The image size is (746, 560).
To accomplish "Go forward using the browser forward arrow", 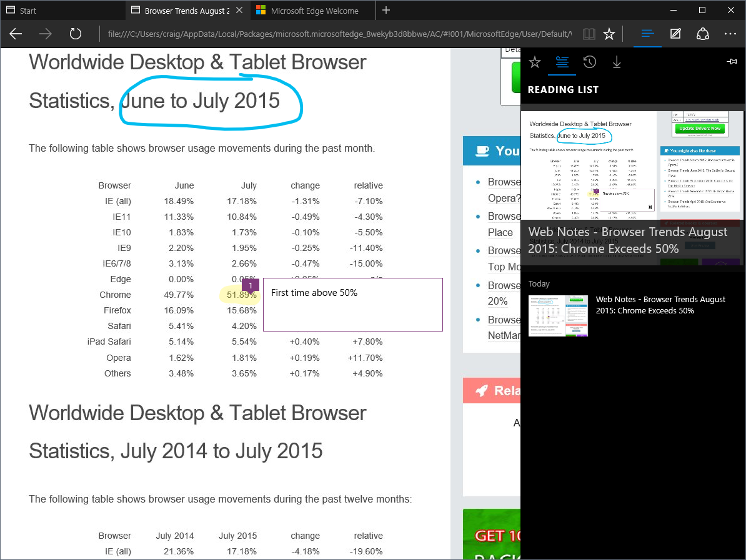I will point(45,34).
